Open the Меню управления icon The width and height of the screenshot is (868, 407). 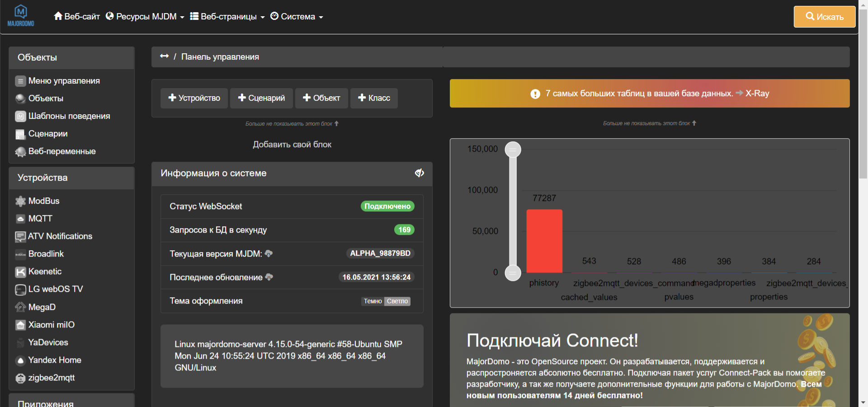click(20, 81)
